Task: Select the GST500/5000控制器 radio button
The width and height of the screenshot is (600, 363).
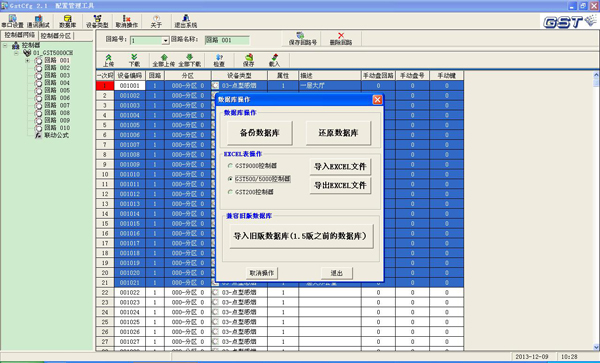Action: pyautogui.click(x=230, y=179)
